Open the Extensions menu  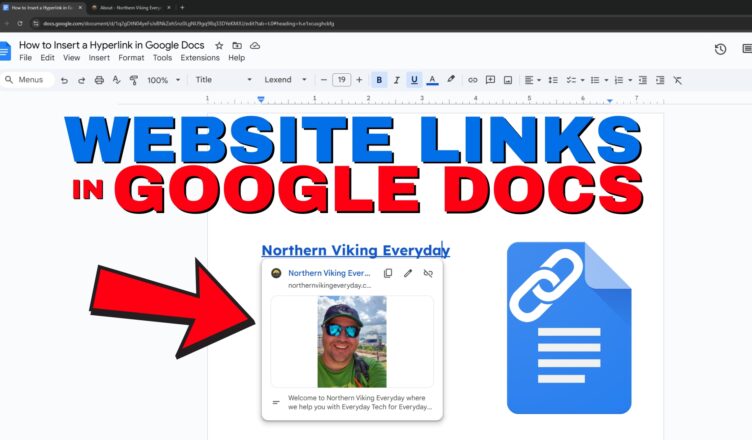[x=200, y=58]
